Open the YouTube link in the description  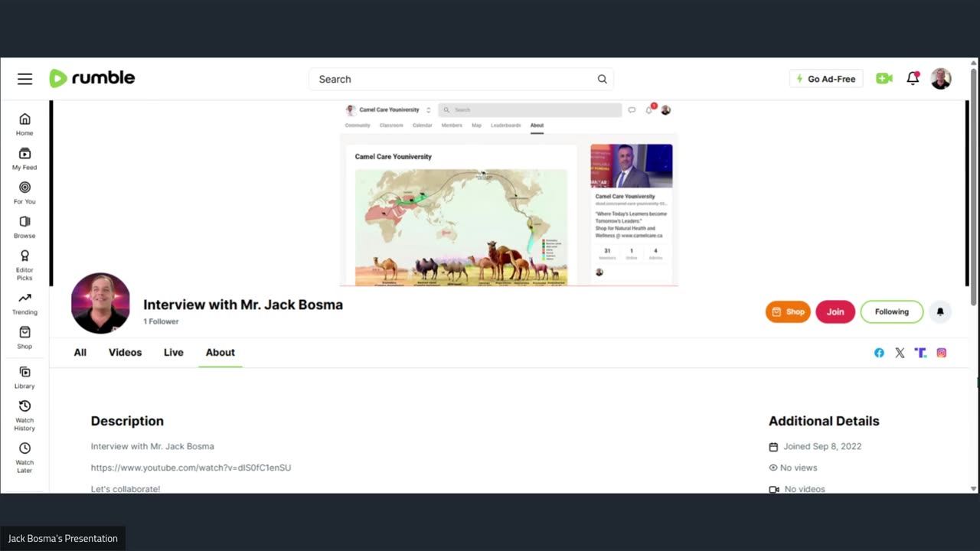[x=191, y=468]
